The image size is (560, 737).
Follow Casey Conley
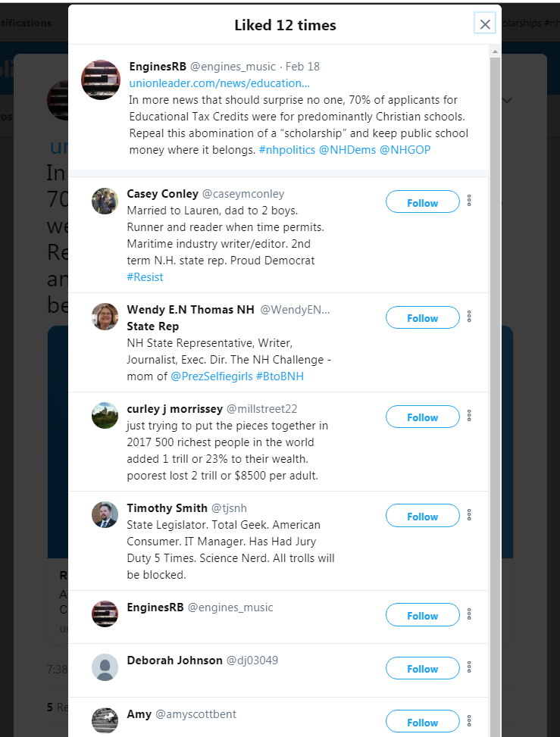pos(422,201)
